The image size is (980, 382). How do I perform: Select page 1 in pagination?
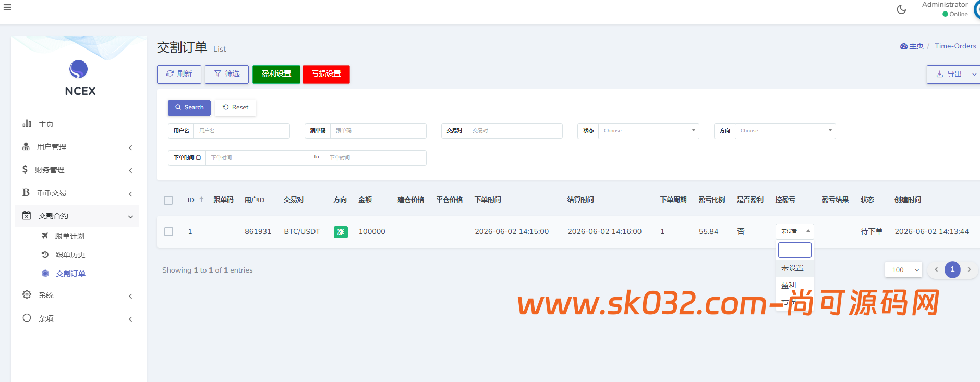952,269
